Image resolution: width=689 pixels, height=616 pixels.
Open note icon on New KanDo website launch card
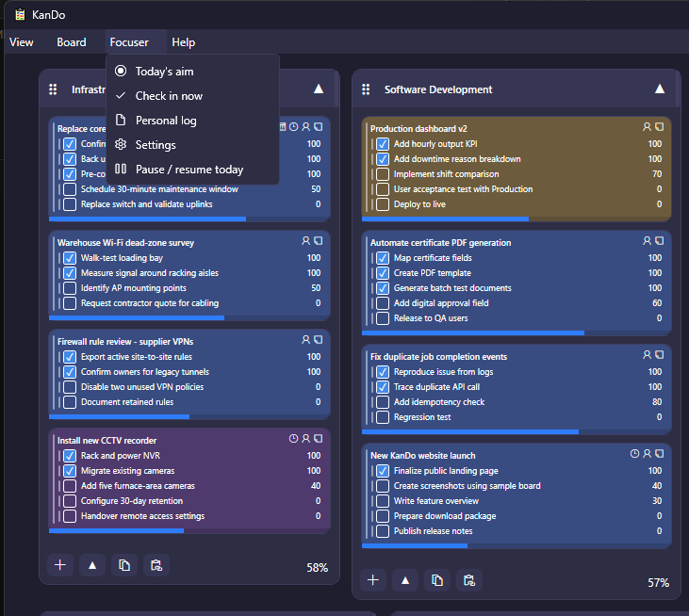pyautogui.click(x=659, y=454)
